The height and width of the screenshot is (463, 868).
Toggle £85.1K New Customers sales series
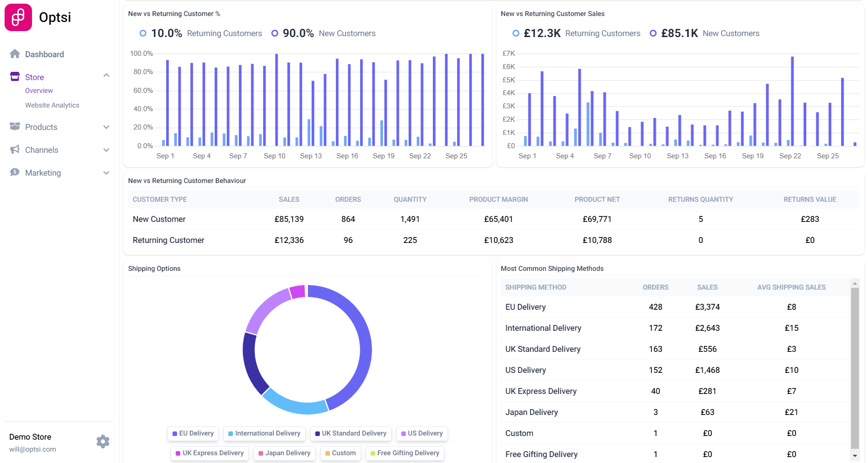click(x=705, y=33)
